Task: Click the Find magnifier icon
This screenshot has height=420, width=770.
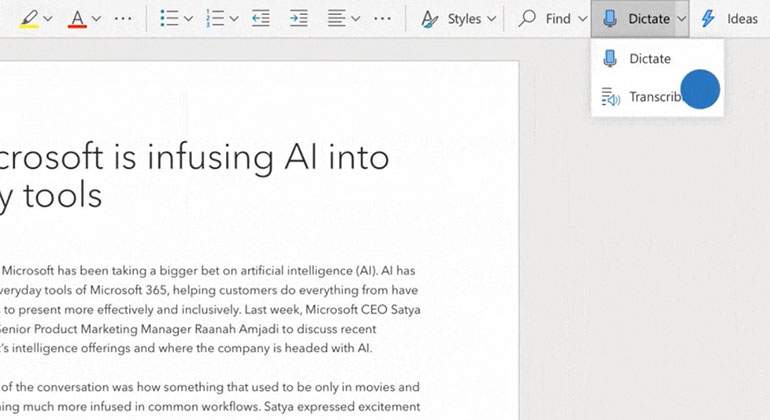Action: (x=527, y=19)
